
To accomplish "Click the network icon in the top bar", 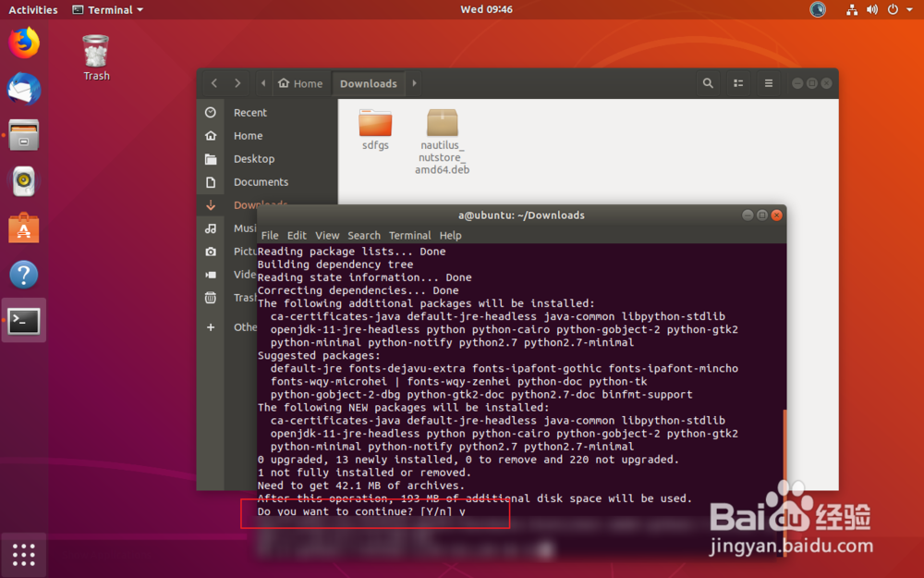I will point(851,9).
